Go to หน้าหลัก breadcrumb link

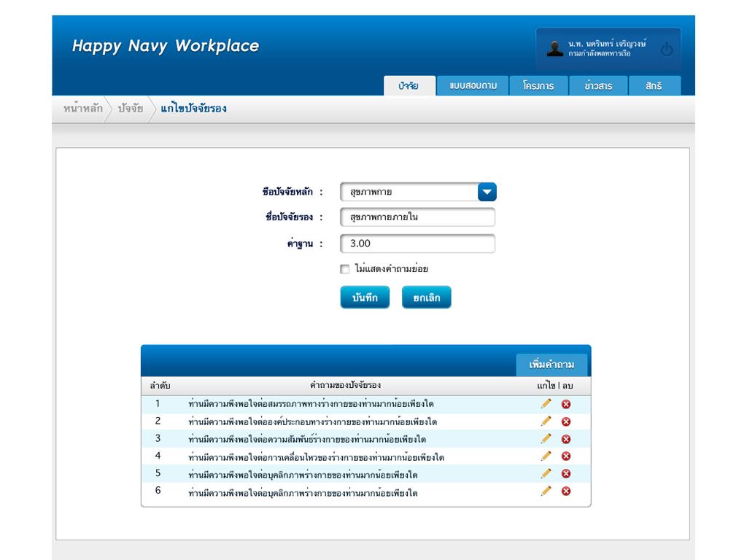(82, 109)
